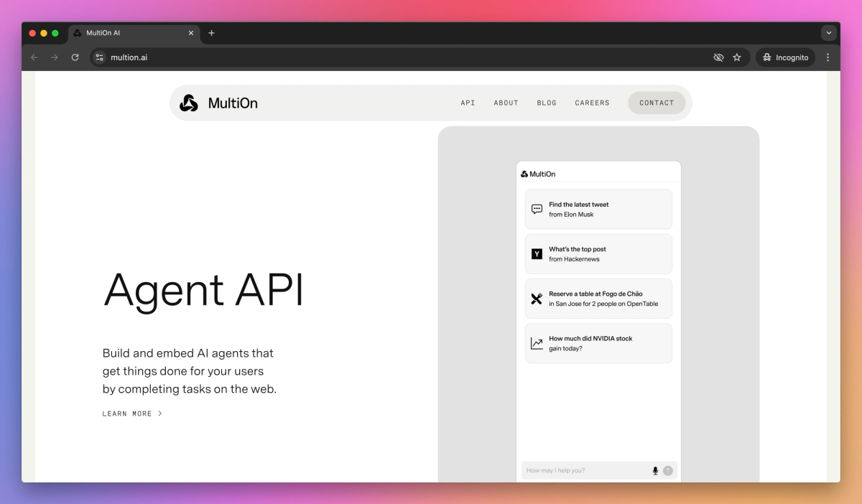Click the microphone icon in the chat input
Viewport: 862px width, 504px height.
coord(654,470)
